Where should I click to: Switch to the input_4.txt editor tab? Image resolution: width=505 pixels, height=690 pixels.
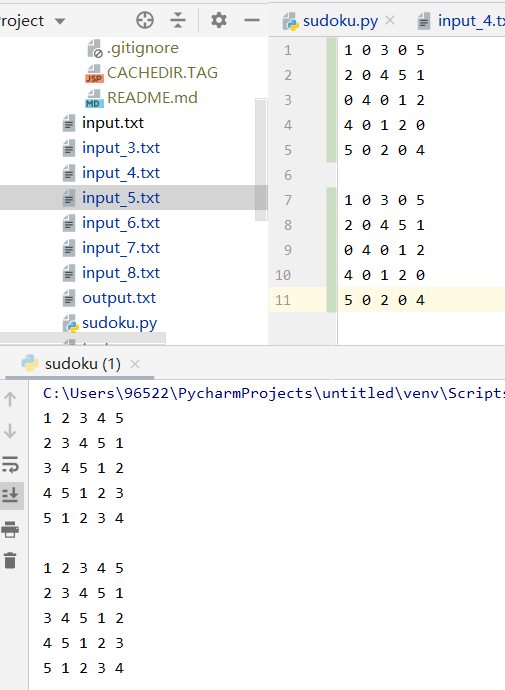tap(462, 21)
